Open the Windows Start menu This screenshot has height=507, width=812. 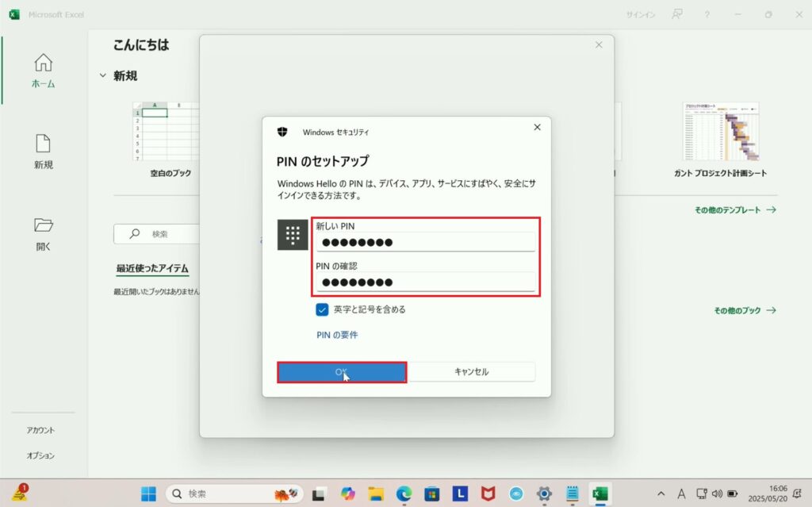[148, 494]
